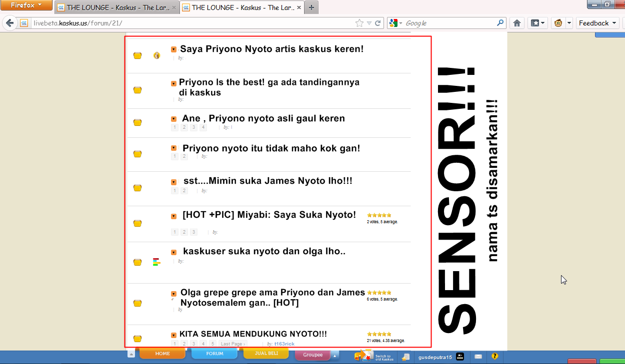Open the help question mark icon

point(494,357)
